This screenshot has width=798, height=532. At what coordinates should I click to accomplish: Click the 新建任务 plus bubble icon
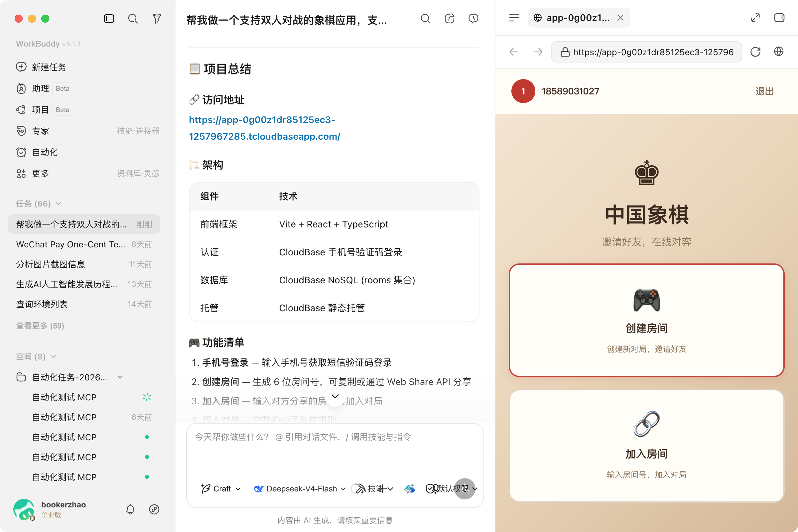[x=21, y=67]
